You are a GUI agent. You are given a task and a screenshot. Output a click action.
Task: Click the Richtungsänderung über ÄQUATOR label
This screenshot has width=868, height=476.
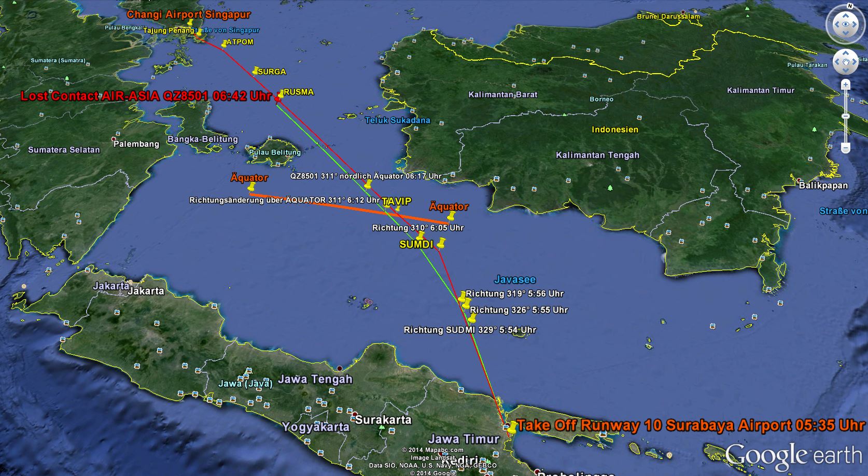point(285,200)
